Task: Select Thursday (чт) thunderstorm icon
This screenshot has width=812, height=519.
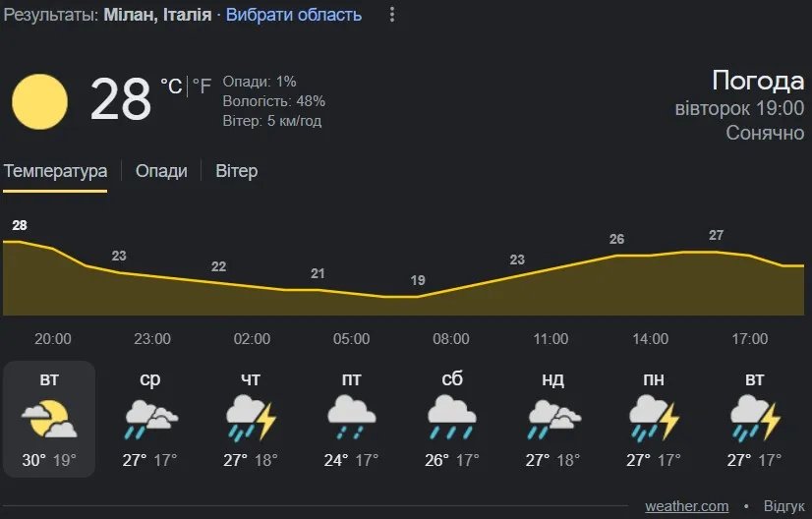Action: (x=251, y=418)
